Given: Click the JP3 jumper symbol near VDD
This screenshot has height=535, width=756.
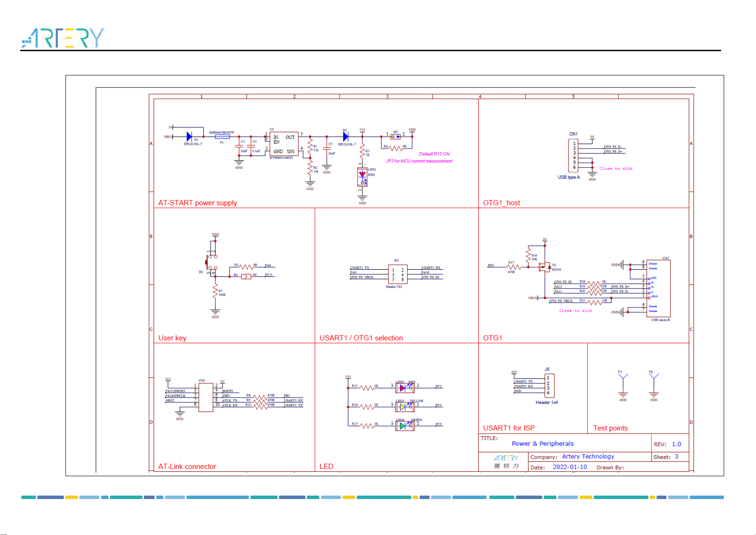Looking at the screenshot, I should coord(395,136).
